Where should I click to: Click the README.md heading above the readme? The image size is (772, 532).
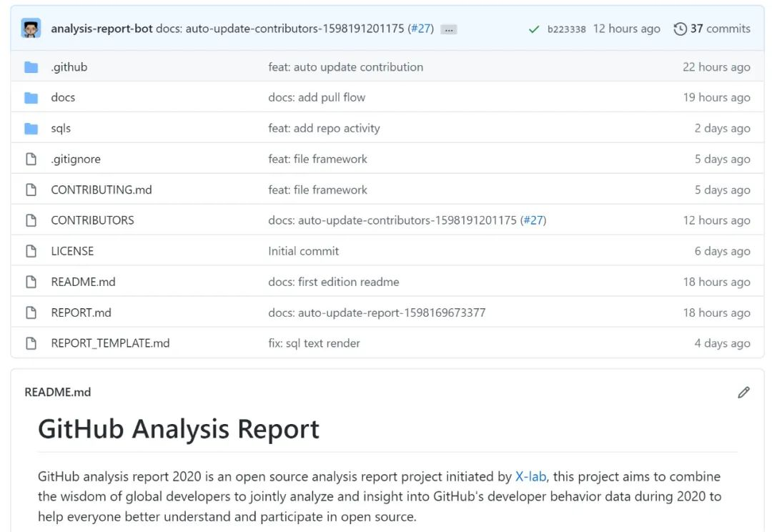58,392
